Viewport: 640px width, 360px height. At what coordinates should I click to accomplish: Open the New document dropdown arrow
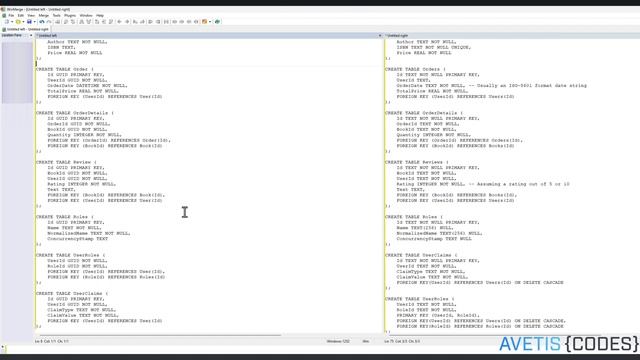(12, 22)
